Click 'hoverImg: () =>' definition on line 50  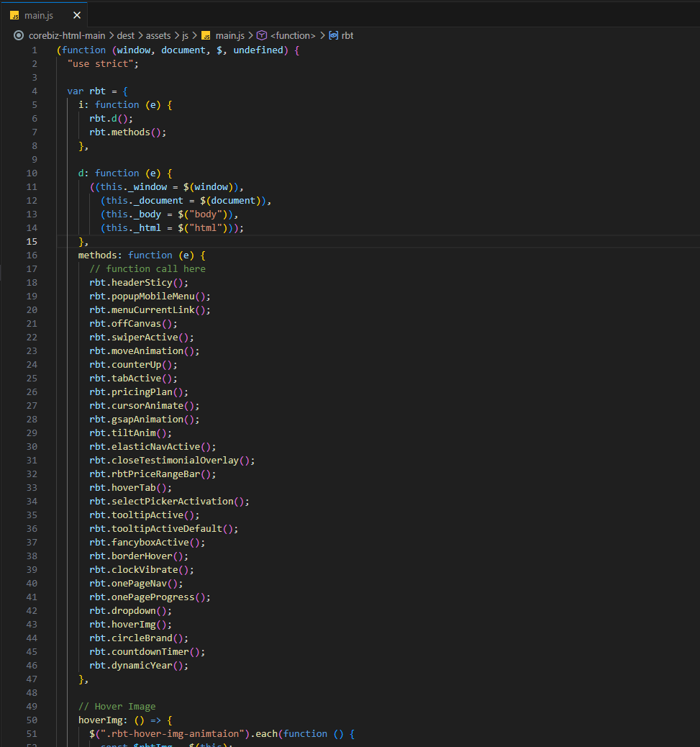(x=119, y=720)
